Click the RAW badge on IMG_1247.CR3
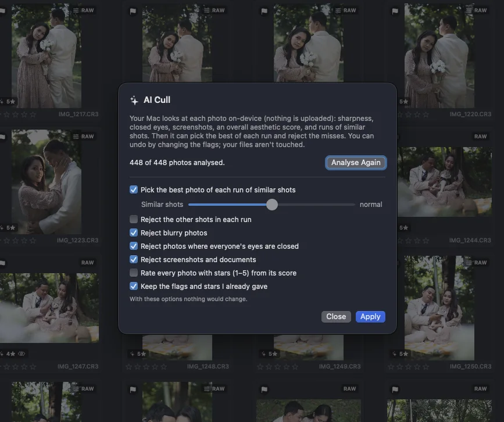 [x=87, y=263]
